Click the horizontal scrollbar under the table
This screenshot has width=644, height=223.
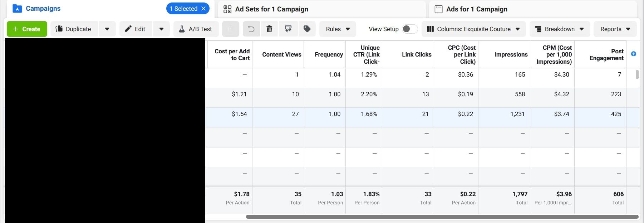coord(442,217)
